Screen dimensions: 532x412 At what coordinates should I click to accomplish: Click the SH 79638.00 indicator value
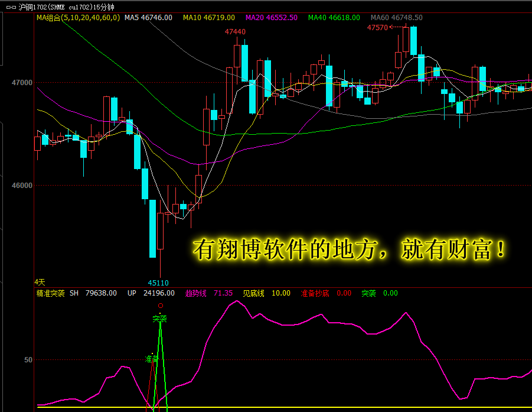(x=93, y=293)
